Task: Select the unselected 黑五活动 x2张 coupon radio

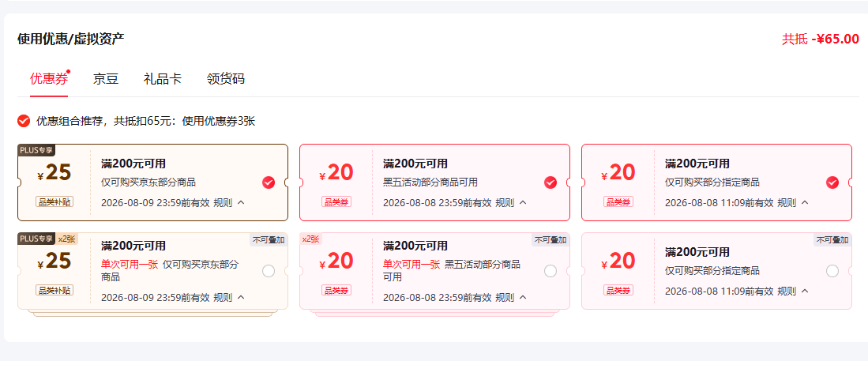Action: point(550,271)
